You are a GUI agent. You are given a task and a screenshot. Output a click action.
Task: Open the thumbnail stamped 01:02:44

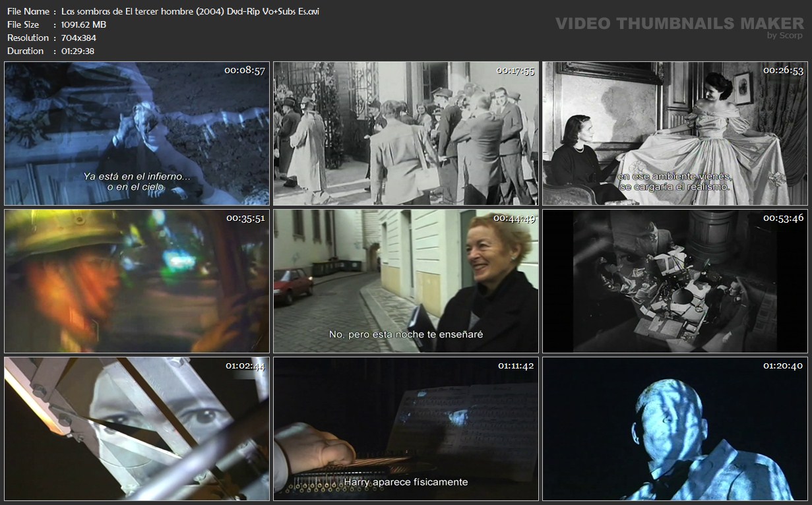137,429
